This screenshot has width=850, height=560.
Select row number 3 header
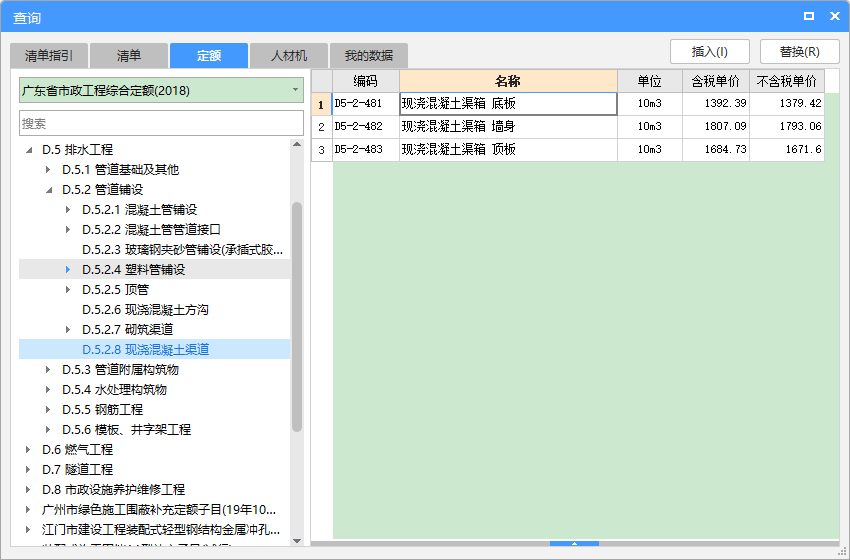321,150
